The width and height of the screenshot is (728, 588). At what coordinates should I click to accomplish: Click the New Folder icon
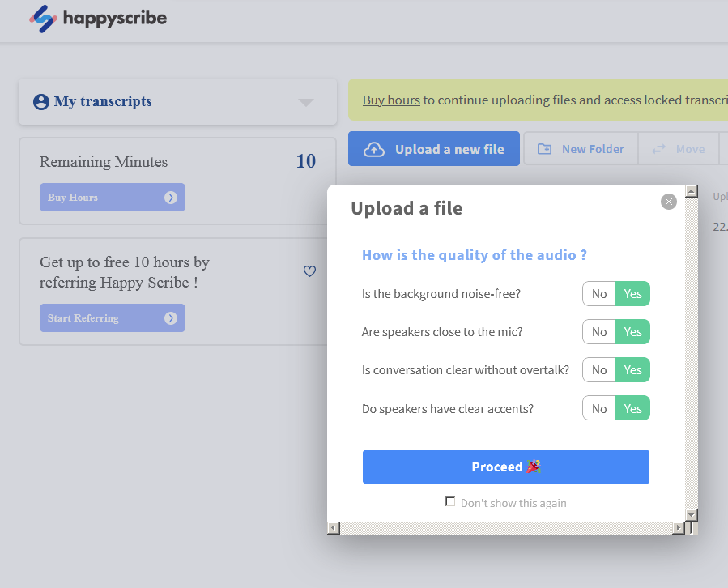tap(544, 149)
